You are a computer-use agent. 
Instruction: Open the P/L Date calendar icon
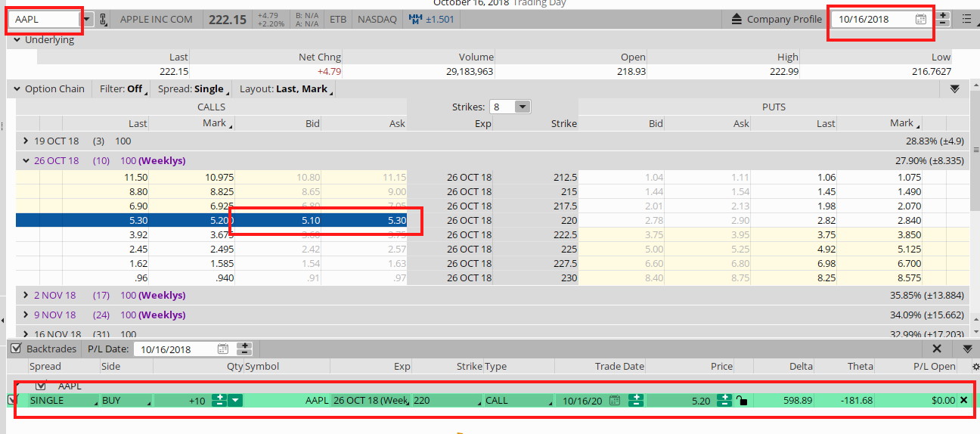[x=223, y=349]
